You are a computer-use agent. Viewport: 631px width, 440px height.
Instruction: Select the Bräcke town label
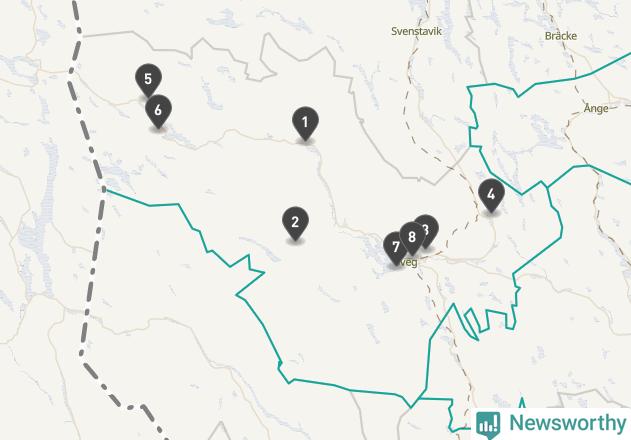tap(561, 36)
